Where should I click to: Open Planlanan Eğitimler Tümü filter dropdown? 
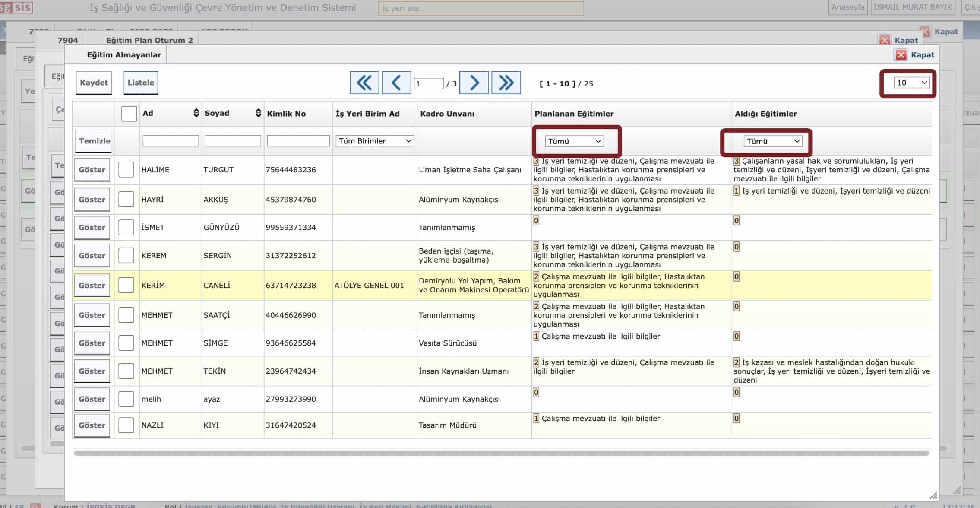click(x=574, y=141)
